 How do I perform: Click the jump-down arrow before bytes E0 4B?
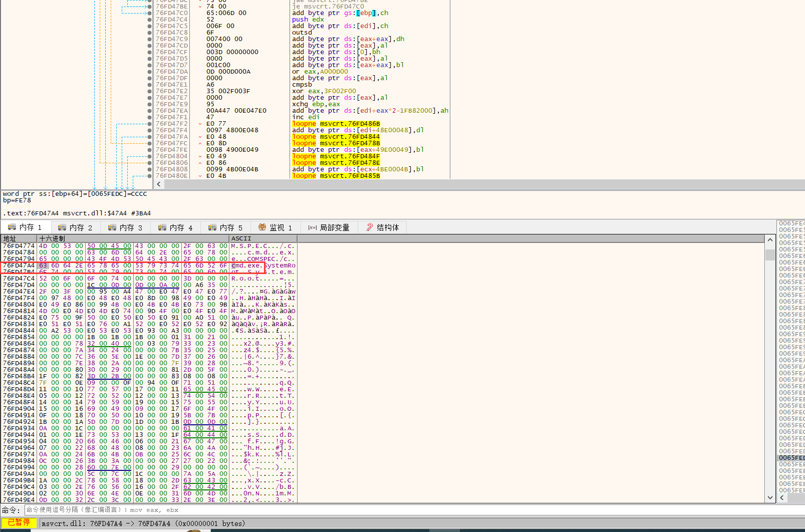point(200,176)
